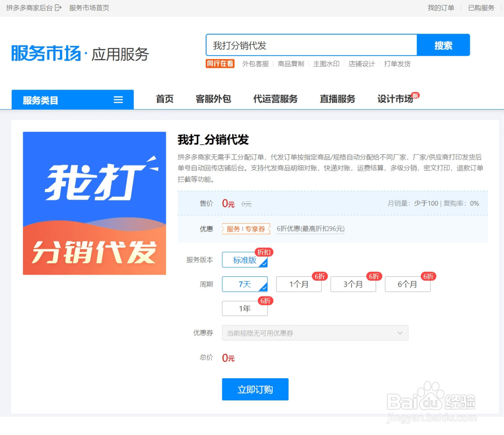
Task: Select the 3个月 period option
Action: pyautogui.click(x=353, y=284)
